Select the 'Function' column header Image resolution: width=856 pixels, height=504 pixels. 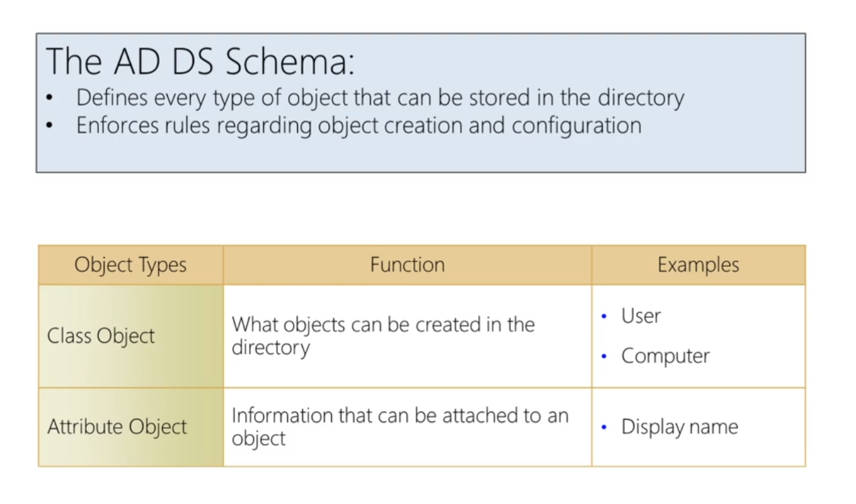(407, 265)
